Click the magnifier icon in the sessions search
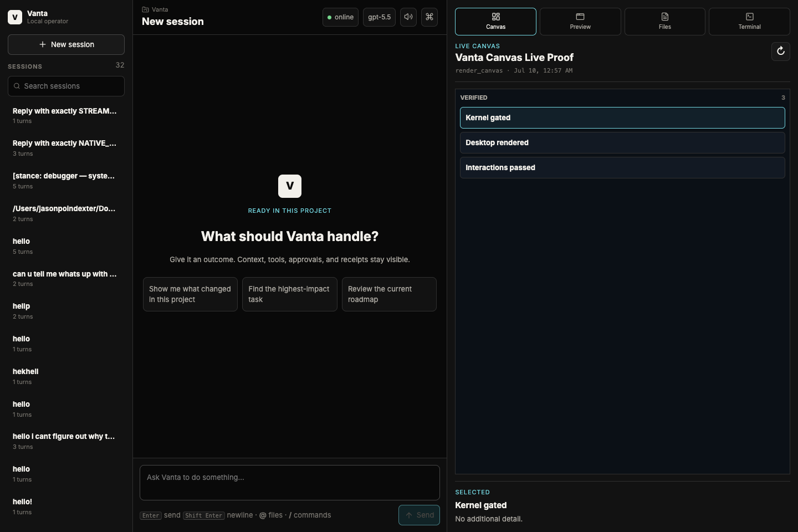The image size is (798, 532). [17, 86]
